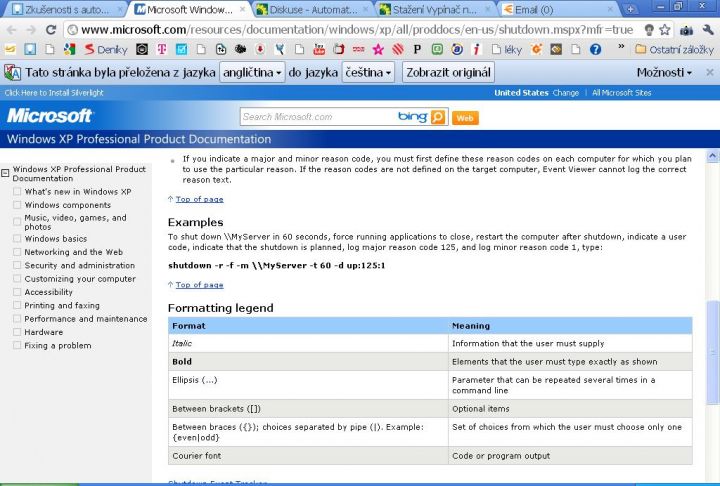Switch to Zkušenosti s auto tab

tap(66, 9)
